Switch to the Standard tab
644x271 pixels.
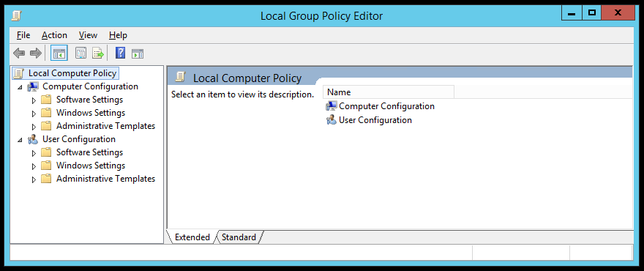click(239, 237)
